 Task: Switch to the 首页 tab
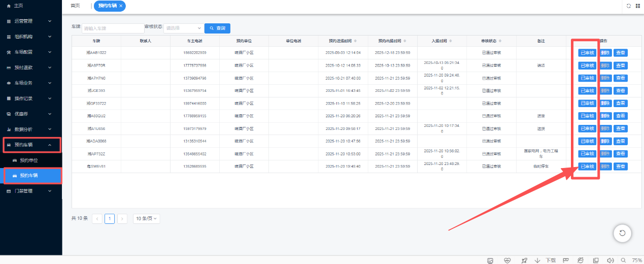click(x=75, y=6)
